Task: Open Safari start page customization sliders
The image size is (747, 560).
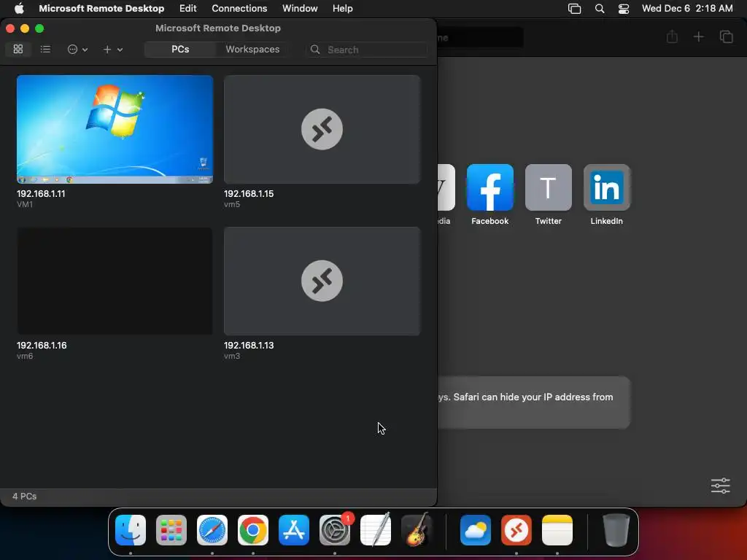Action: click(x=720, y=486)
